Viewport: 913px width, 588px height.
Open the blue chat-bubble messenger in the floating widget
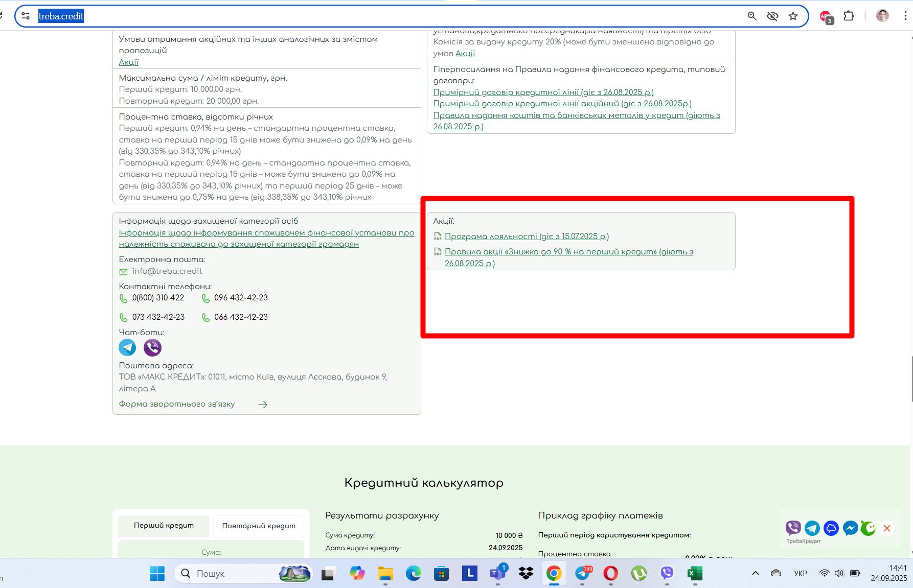click(831, 528)
